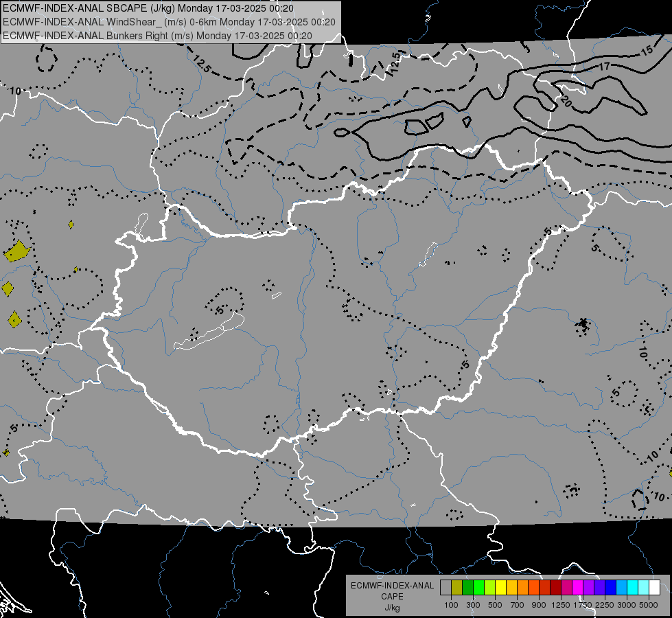Viewport: 672px width, 618px height.
Task: Select the Bunkers Right (m/s) header line
Action: pos(157,36)
